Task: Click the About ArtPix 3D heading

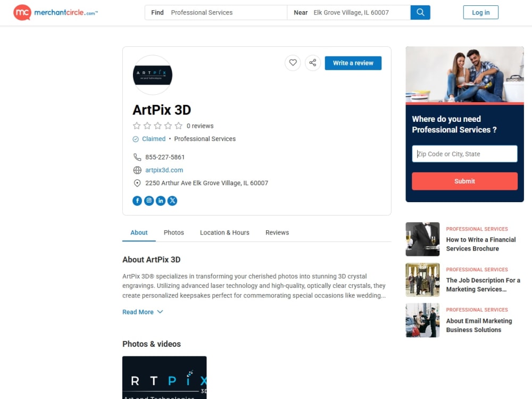Action: click(x=151, y=260)
